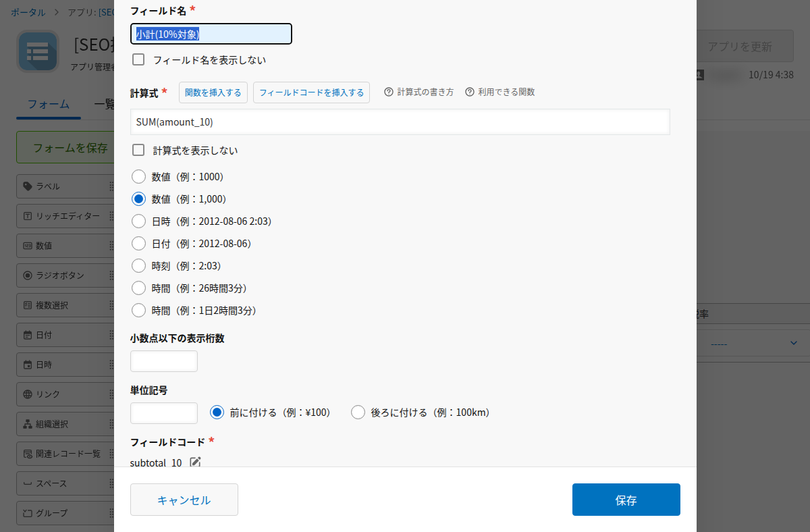
Task: Select 時刻 (例：2:03) radio
Action: [x=138, y=266]
